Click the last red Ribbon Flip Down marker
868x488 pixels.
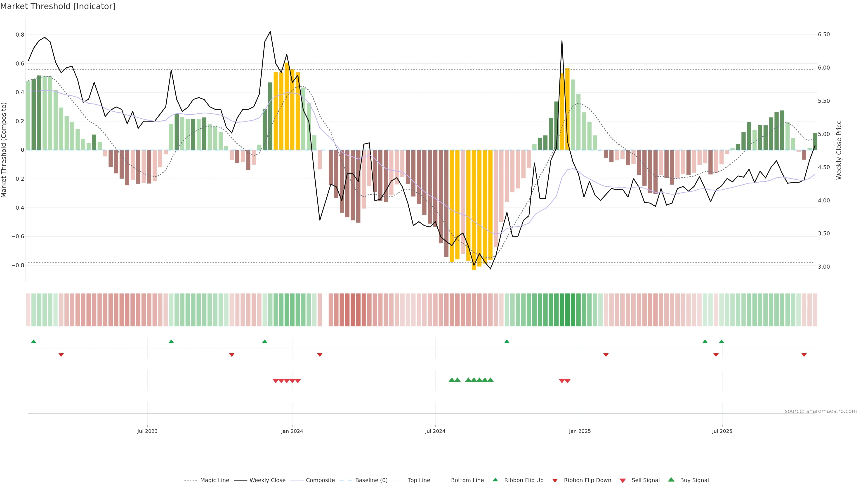click(x=804, y=355)
